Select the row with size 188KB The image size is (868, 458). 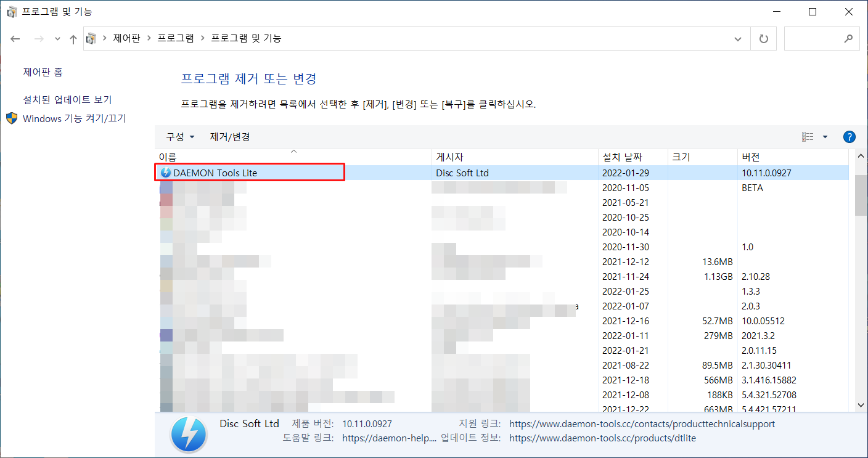[x=502, y=395]
